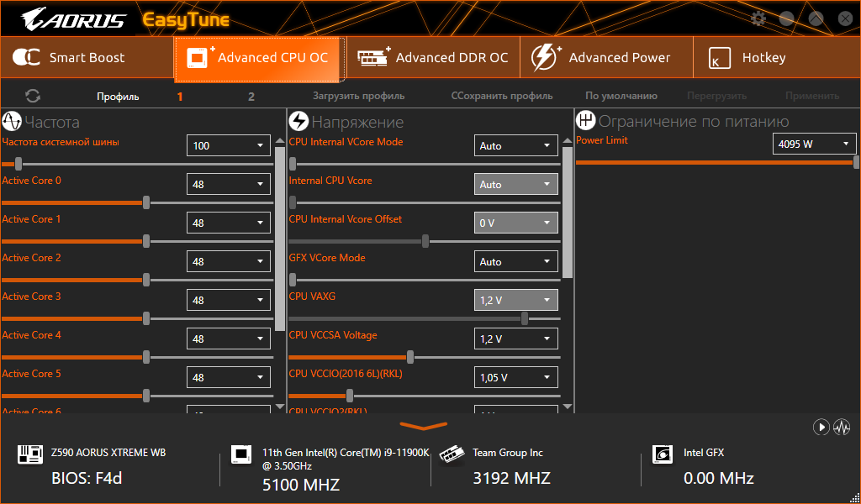The height and width of the screenshot is (504, 861).
Task: Click the BIOS: F4d text
Action: (87, 478)
